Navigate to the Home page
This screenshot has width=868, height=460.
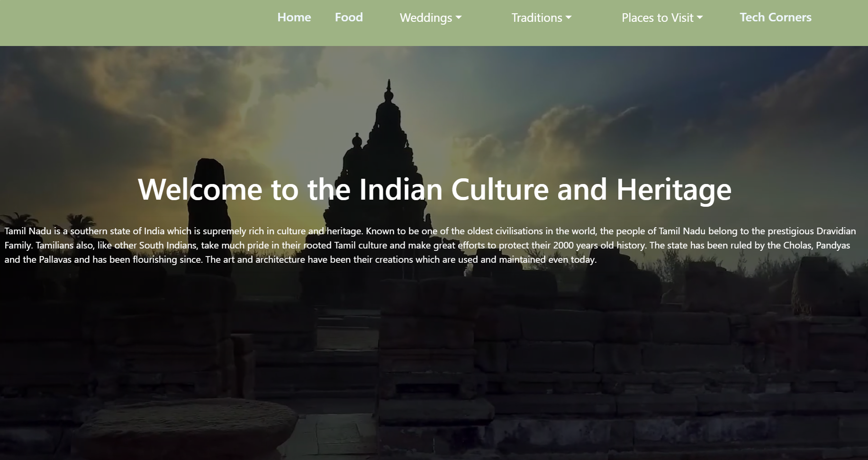[x=294, y=18]
